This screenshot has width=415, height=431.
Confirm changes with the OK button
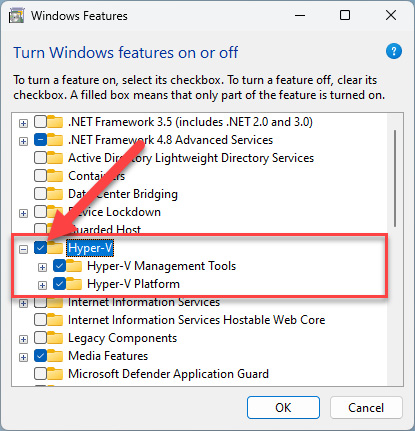tap(283, 407)
